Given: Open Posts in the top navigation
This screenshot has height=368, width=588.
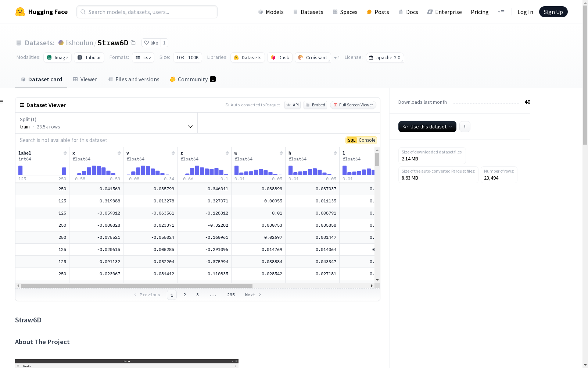Looking at the screenshot, I should [378, 12].
